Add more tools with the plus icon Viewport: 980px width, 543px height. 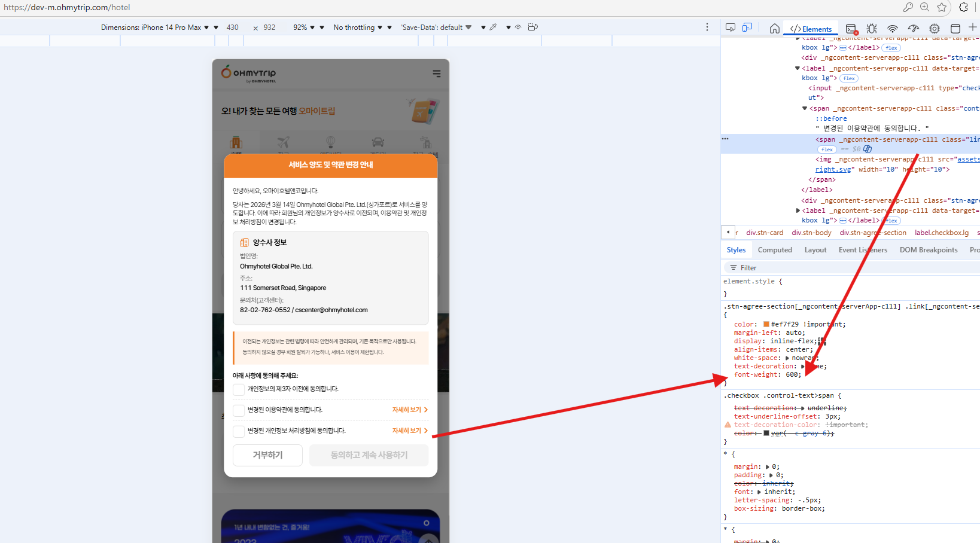(973, 28)
